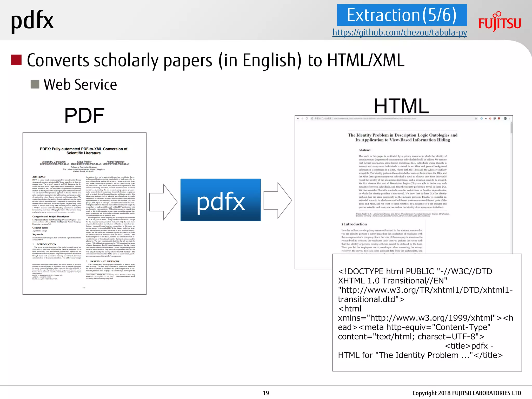Open the browser three-dot menu

pos(510,118)
